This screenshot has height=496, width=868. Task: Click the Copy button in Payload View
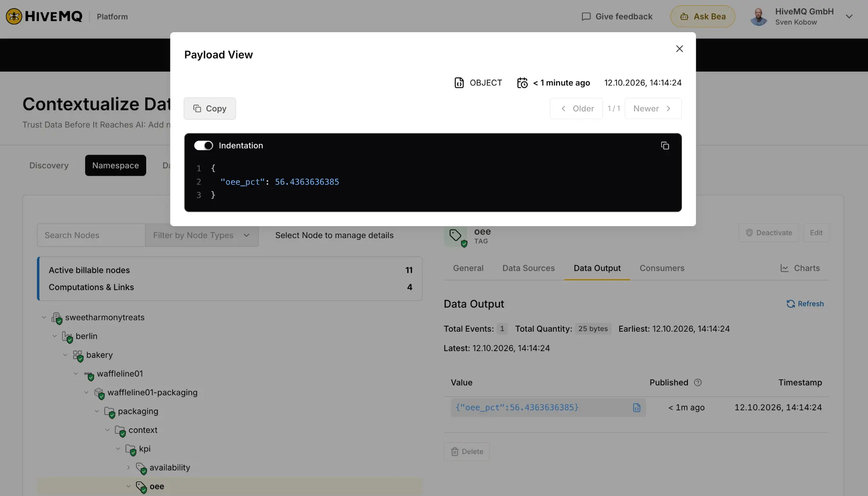click(x=210, y=108)
